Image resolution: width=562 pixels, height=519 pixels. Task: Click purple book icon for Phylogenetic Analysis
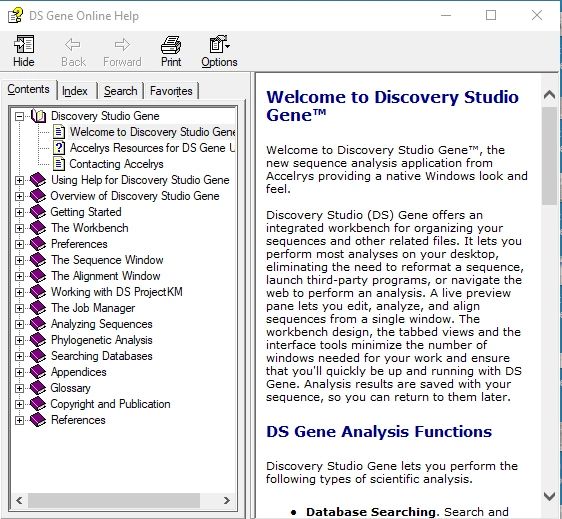point(38,340)
